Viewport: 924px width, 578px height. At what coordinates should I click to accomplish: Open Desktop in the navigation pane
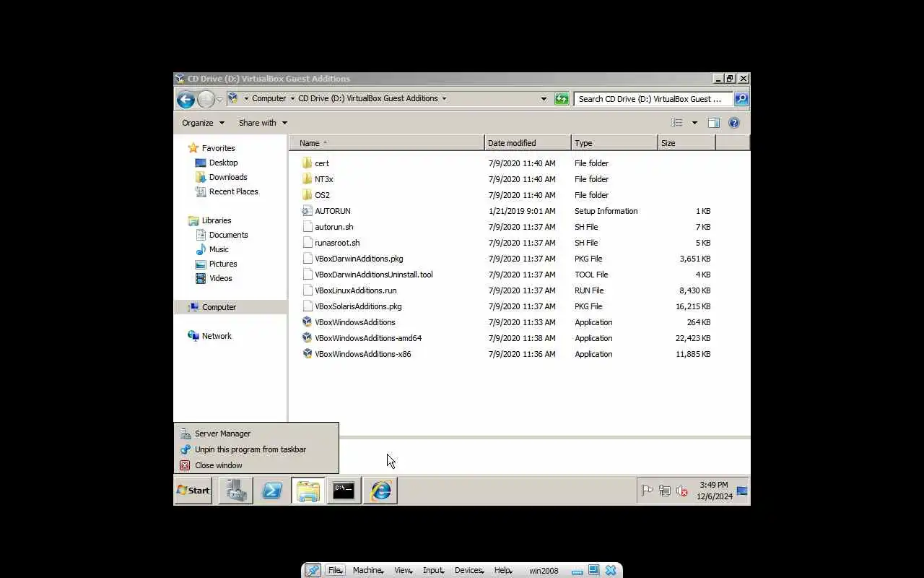pyautogui.click(x=223, y=163)
